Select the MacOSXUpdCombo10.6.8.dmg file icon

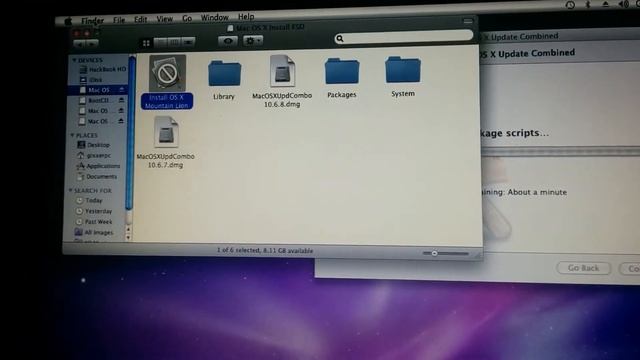click(x=282, y=71)
